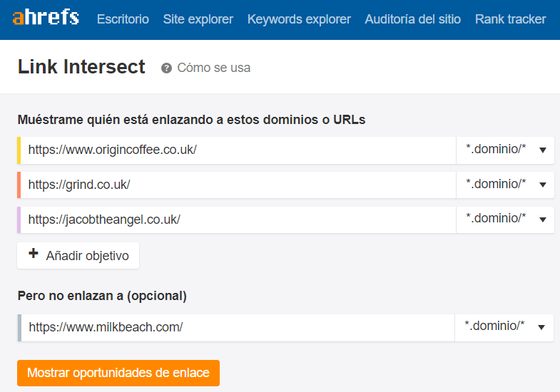This screenshot has height=392, width=560.
Task: Focus the jacobtheangel.co.uk URL field
Action: pyautogui.click(x=238, y=220)
